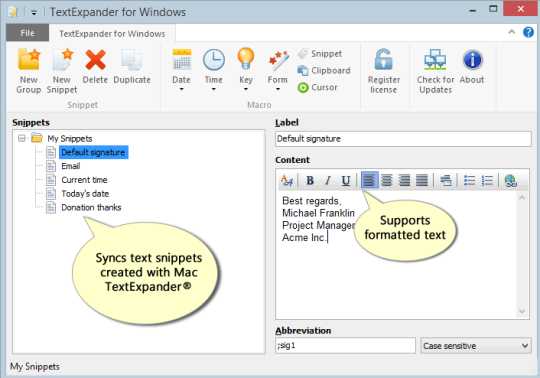540x378 pixels.
Task: Delete the selected snippet
Action: tap(95, 67)
